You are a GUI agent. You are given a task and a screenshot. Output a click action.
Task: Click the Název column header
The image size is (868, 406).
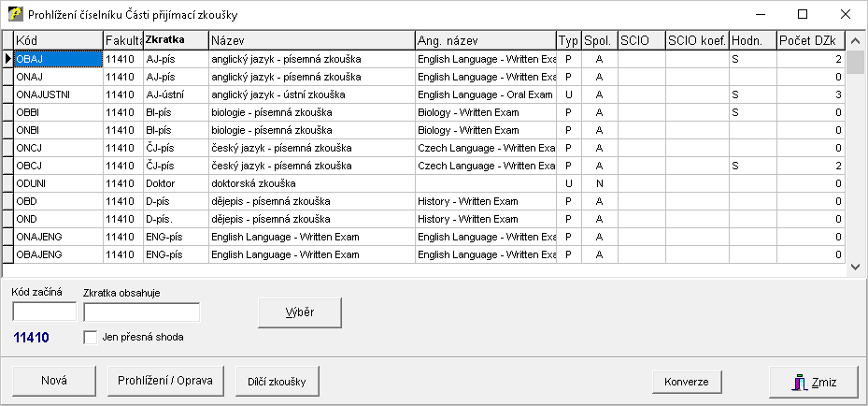pyautogui.click(x=311, y=40)
